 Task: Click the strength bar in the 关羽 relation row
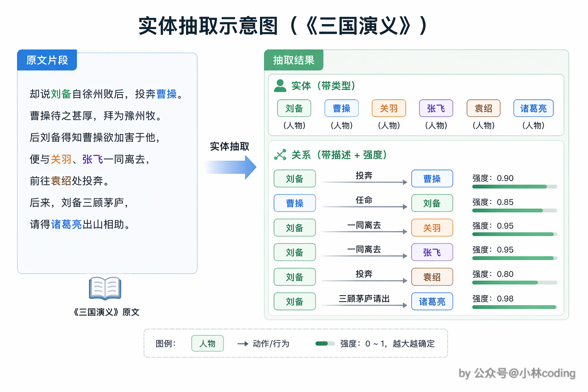point(515,234)
